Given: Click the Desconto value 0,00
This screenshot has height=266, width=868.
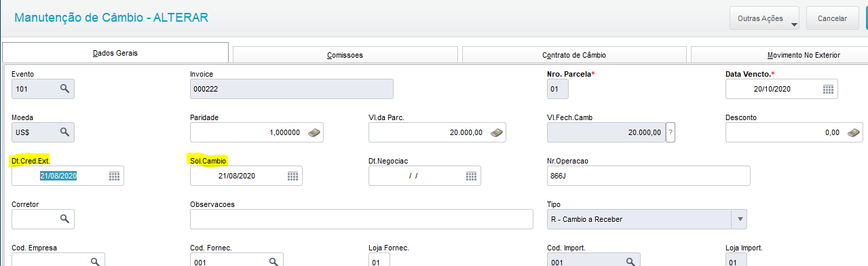Looking at the screenshot, I should [x=832, y=133].
